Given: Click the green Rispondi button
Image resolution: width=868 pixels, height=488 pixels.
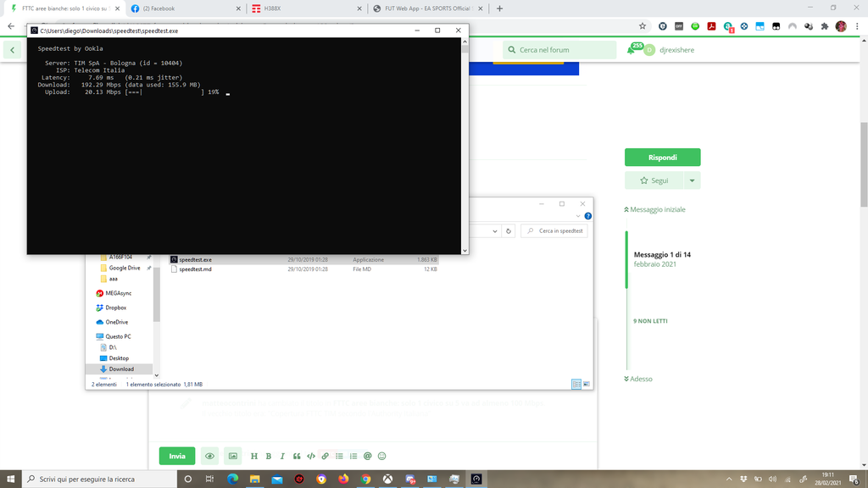Looking at the screenshot, I should 662,158.
